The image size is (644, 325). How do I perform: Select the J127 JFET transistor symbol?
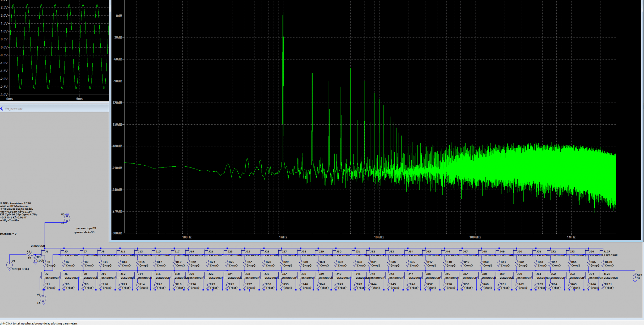pyautogui.click(x=601, y=253)
